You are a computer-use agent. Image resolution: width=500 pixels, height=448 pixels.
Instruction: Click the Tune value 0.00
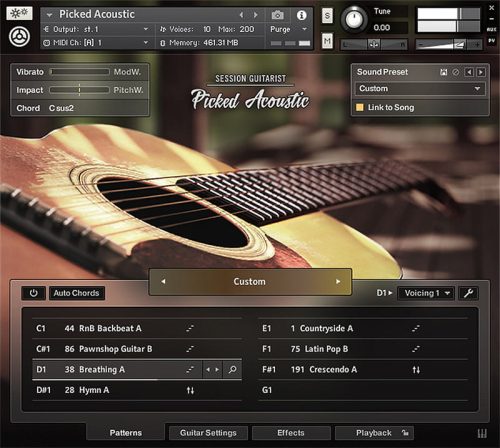[x=382, y=28]
